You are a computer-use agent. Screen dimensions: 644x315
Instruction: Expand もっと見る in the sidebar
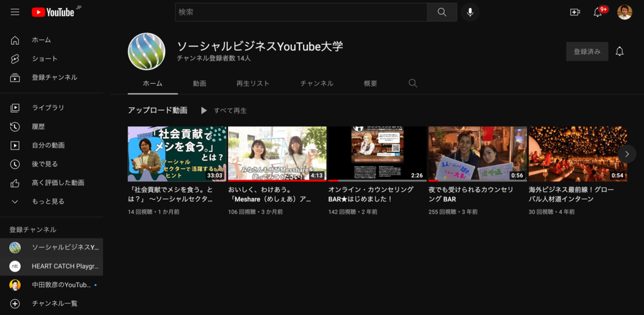coord(47,202)
